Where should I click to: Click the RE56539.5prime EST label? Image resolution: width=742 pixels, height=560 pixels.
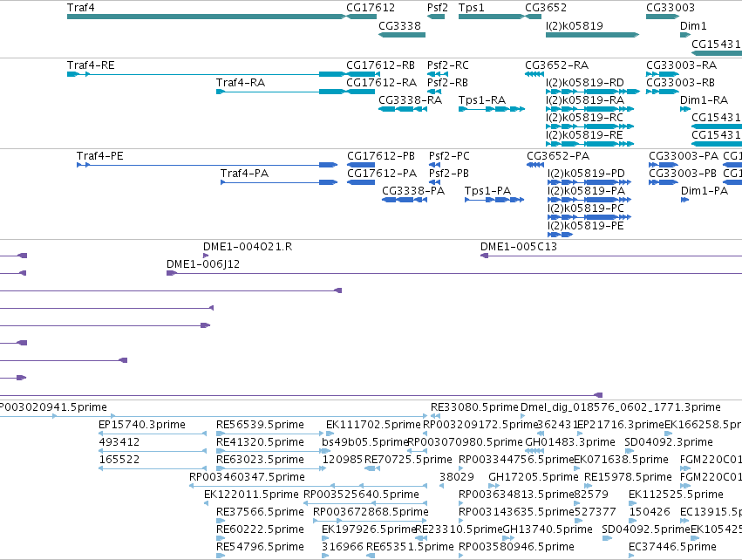[260, 425]
